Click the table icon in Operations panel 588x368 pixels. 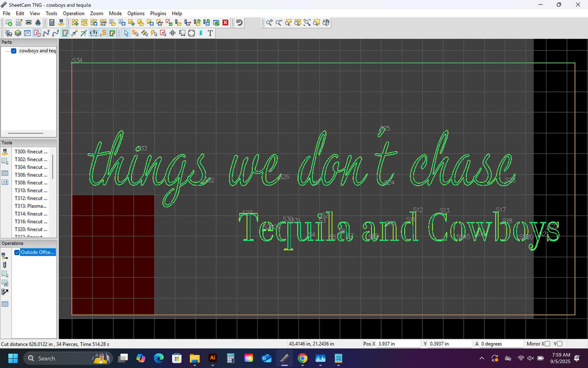click(x=5, y=304)
